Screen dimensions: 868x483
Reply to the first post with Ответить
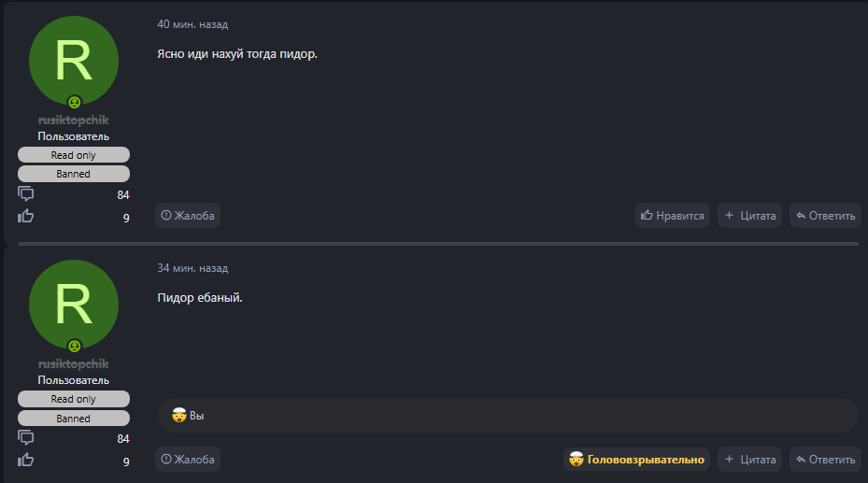point(825,216)
